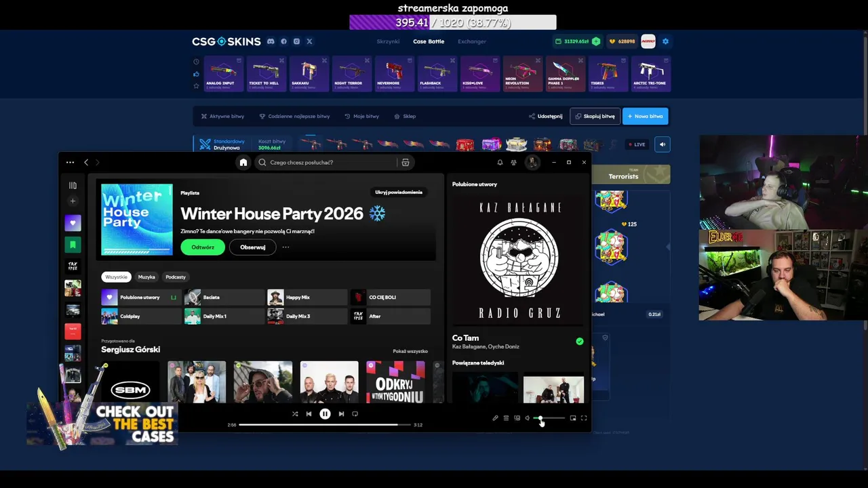The image size is (868, 488).
Task: Click Moje bitwy in CSGOSkins
Action: [x=362, y=117]
